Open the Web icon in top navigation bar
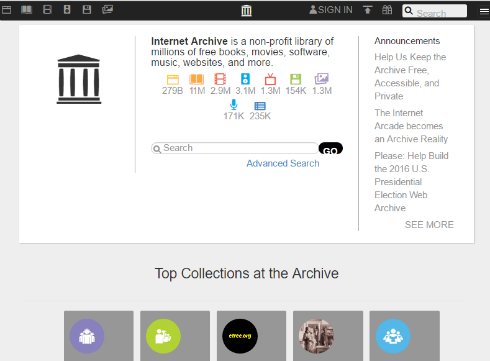This screenshot has height=361, width=490. [6, 10]
